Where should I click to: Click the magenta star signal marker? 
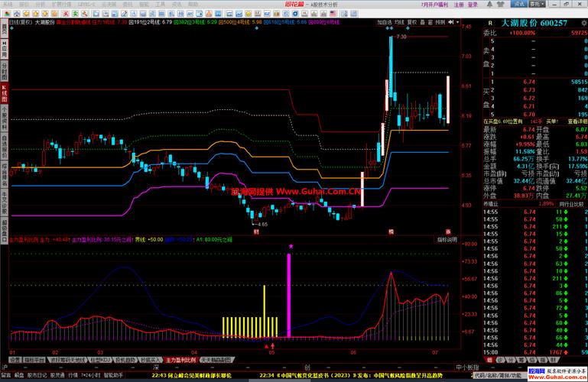(x=291, y=246)
